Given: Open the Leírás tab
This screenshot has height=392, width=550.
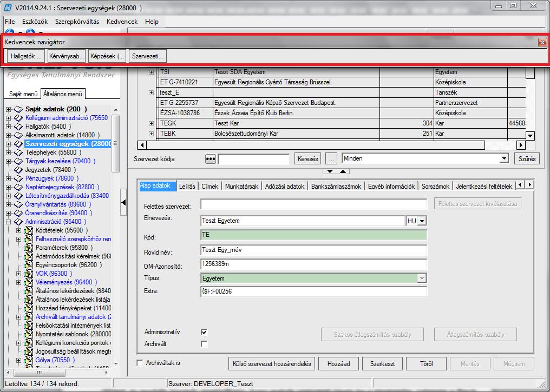Looking at the screenshot, I should point(187,187).
